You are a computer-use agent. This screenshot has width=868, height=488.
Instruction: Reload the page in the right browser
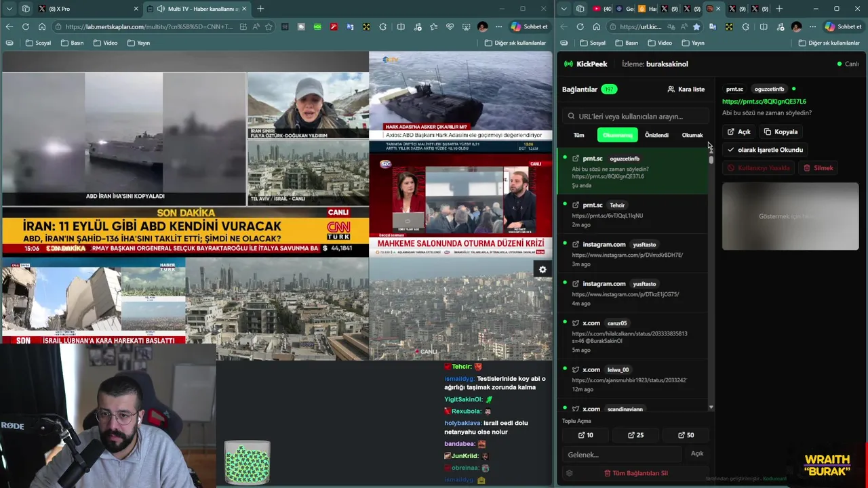point(580,26)
